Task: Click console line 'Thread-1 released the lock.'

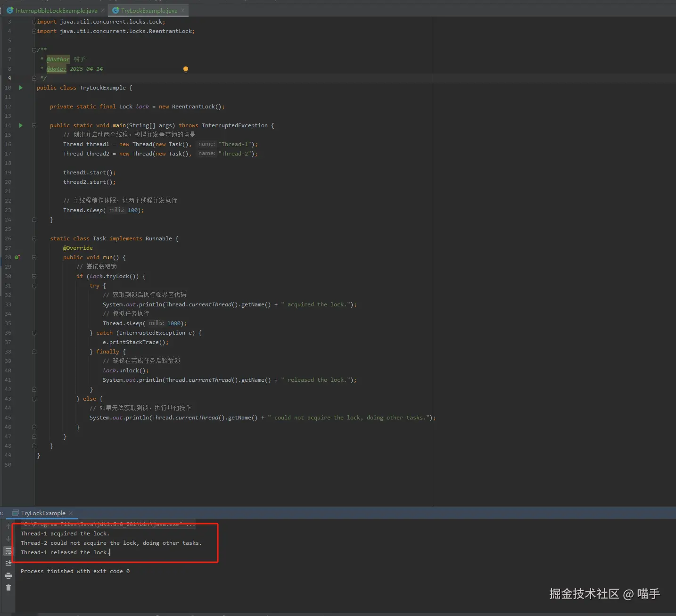Action: [65, 552]
